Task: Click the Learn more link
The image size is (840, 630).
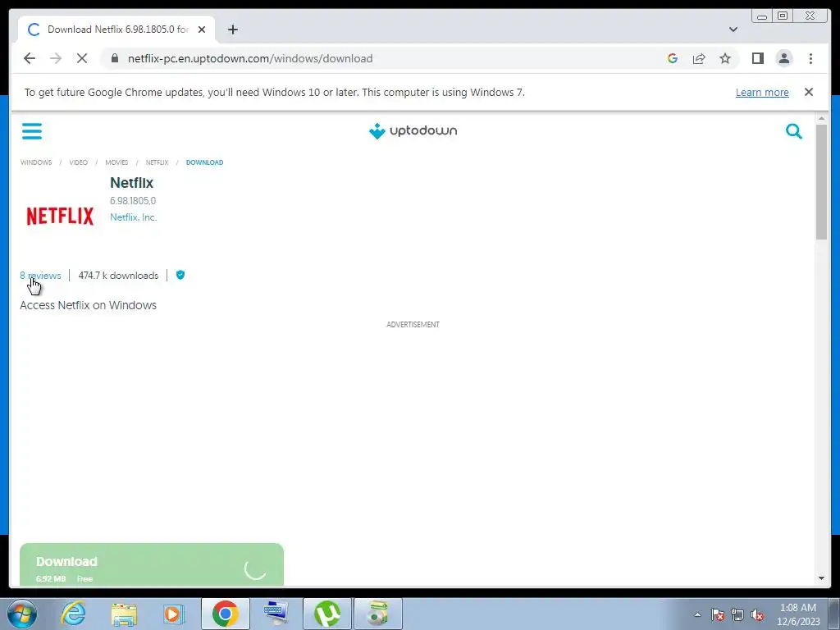Action: [x=762, y=92]
